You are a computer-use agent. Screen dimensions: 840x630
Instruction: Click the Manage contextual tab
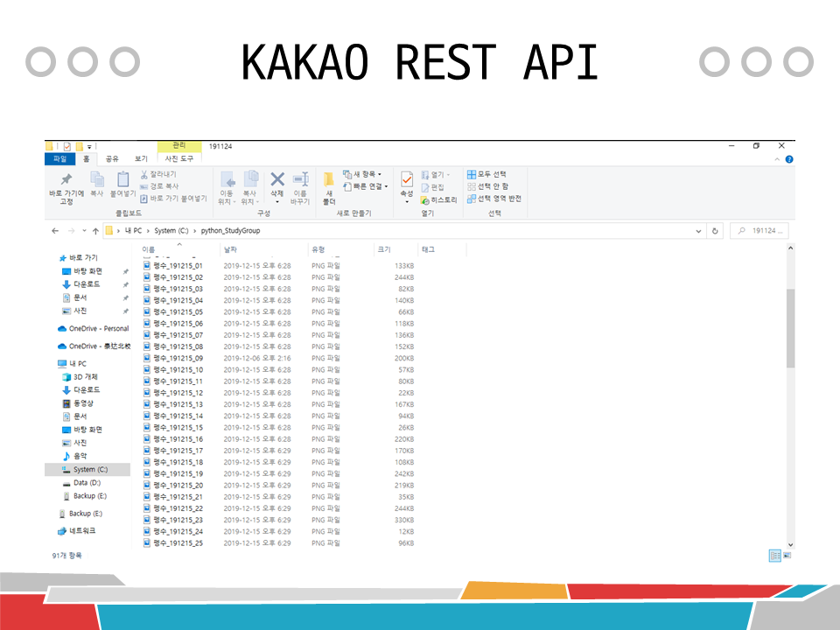tap(178, 146)
